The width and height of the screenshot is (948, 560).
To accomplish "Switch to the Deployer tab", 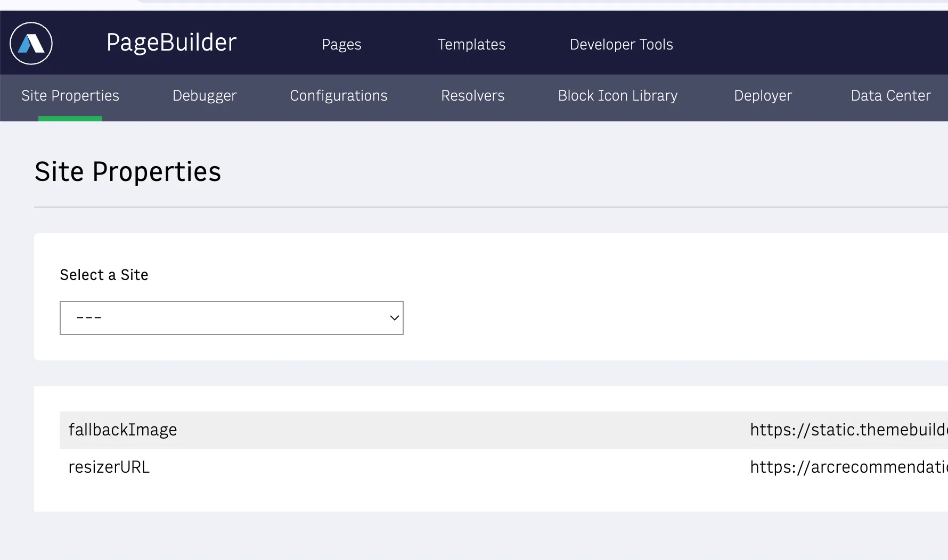I will pyautogui.click(x=763, y=96).
